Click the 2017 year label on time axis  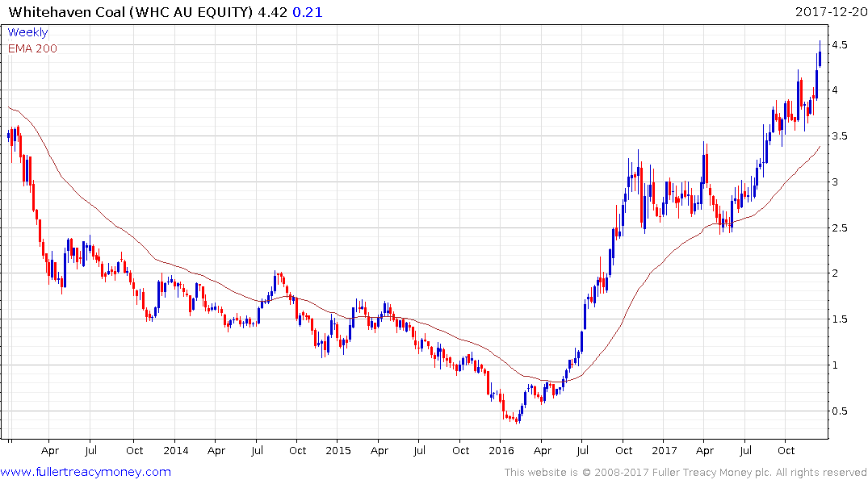click(665, 451)
